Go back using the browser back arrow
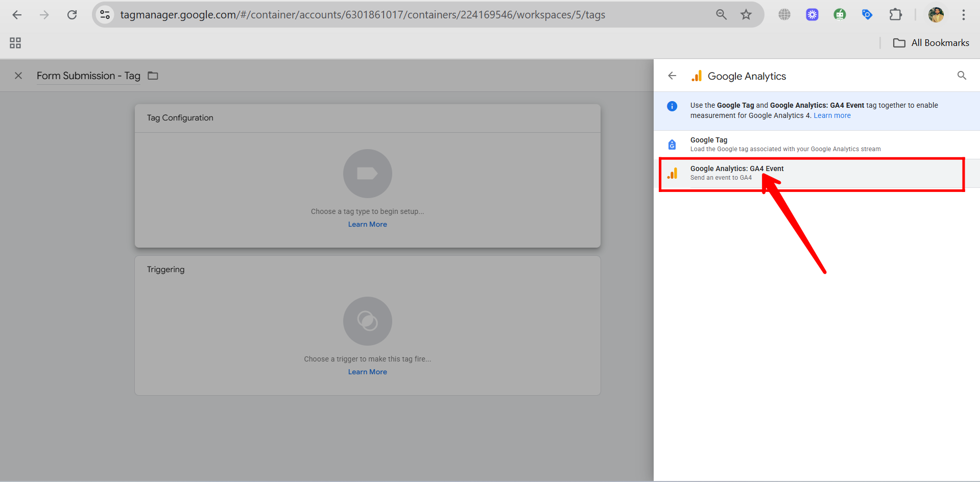 pos(17,15)
